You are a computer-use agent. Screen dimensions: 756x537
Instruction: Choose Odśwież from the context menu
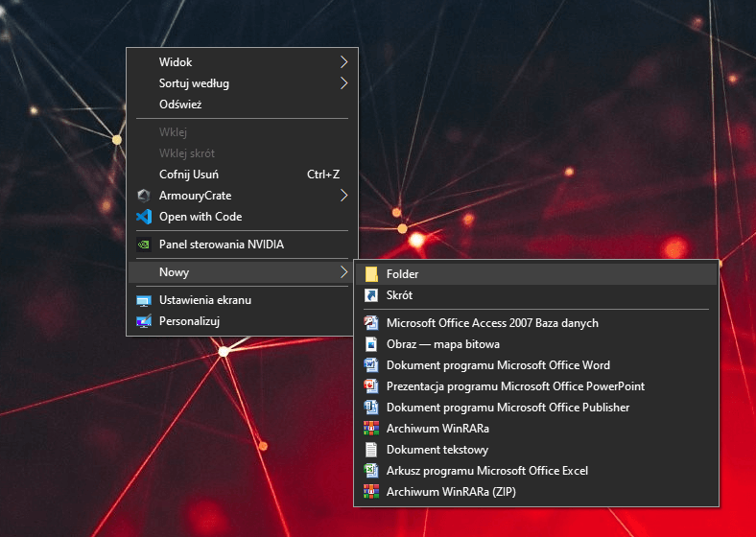[x=242, y=105]
